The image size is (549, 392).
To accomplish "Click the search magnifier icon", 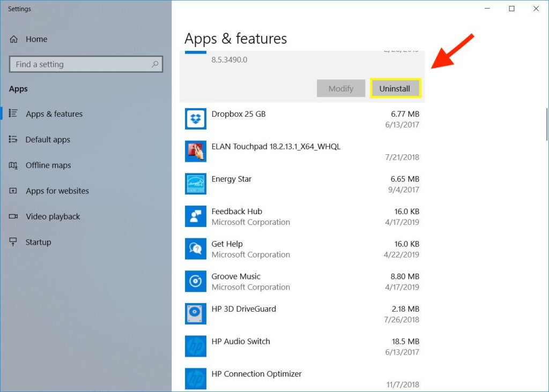I will tap(155, 64).
